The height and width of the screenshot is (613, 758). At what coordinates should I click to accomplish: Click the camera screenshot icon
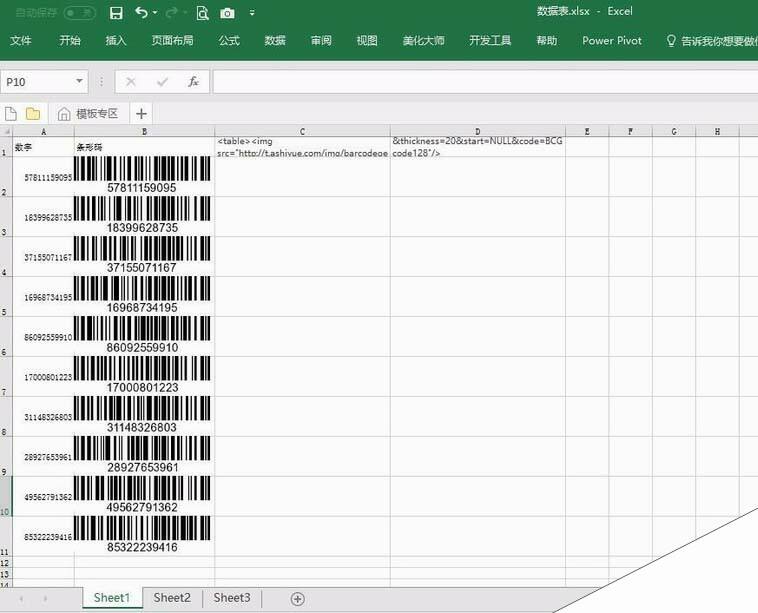(x=227, y=13)
